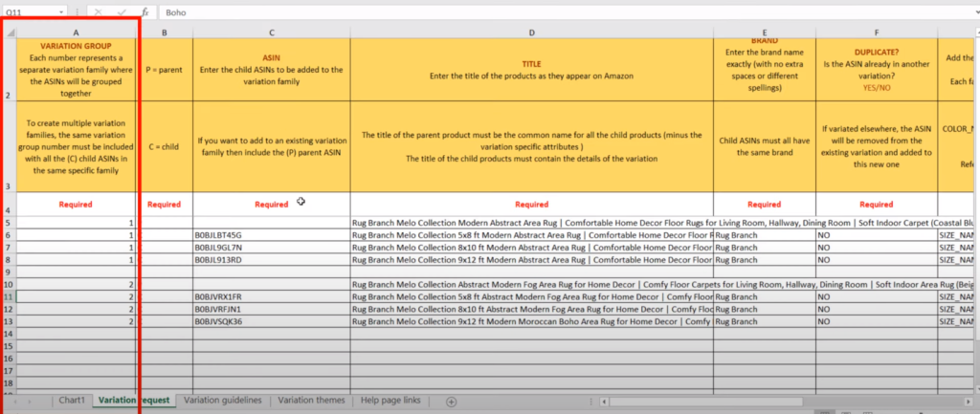Click the variation group cell in row 10
Image resolution: width=980 pixels, height=414 pixels.
[x=76, y=285]
